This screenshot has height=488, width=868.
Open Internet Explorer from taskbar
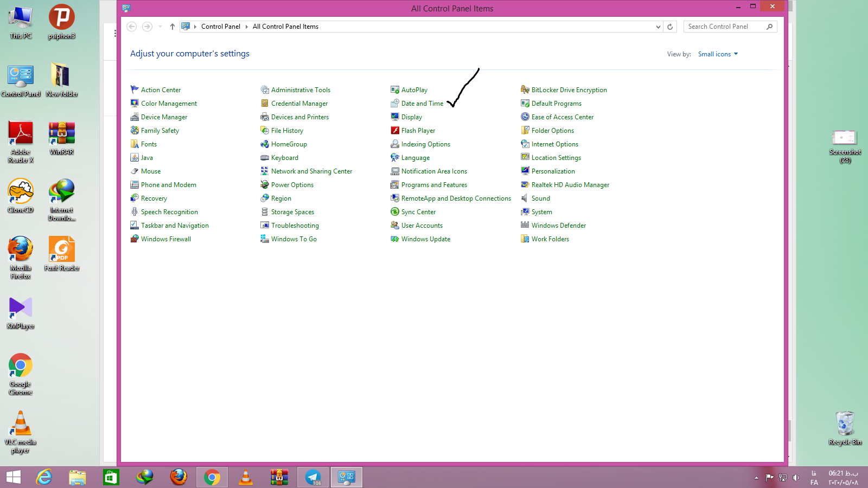44,477
